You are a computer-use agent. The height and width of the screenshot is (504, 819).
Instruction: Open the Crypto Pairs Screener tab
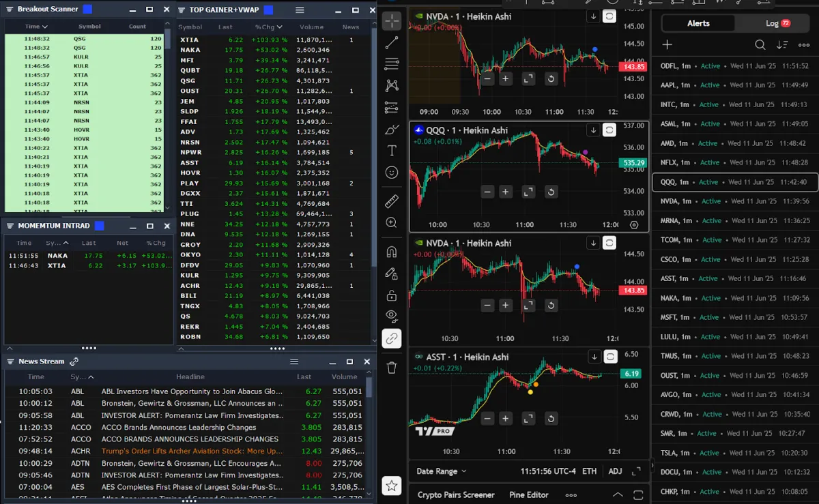click(x=456, y=495)
